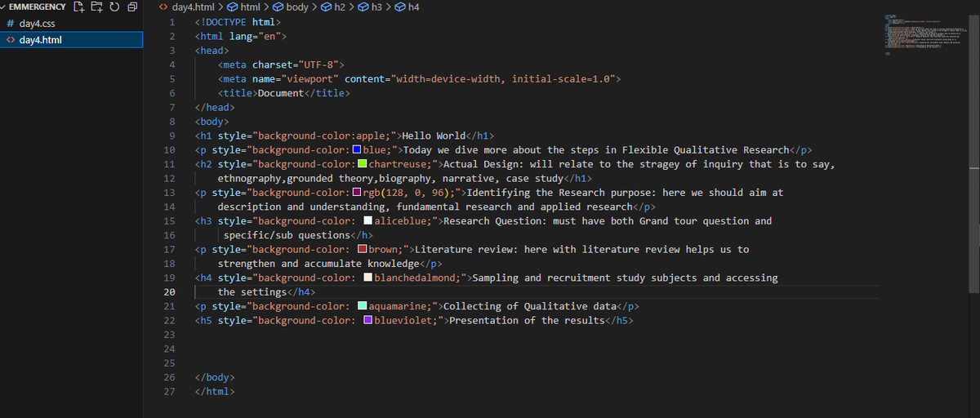Viewport: 980px width, 418px height.
Task: Click the '<!DOCTYPE html>' text on line 1
Action: tap(238, 22)
